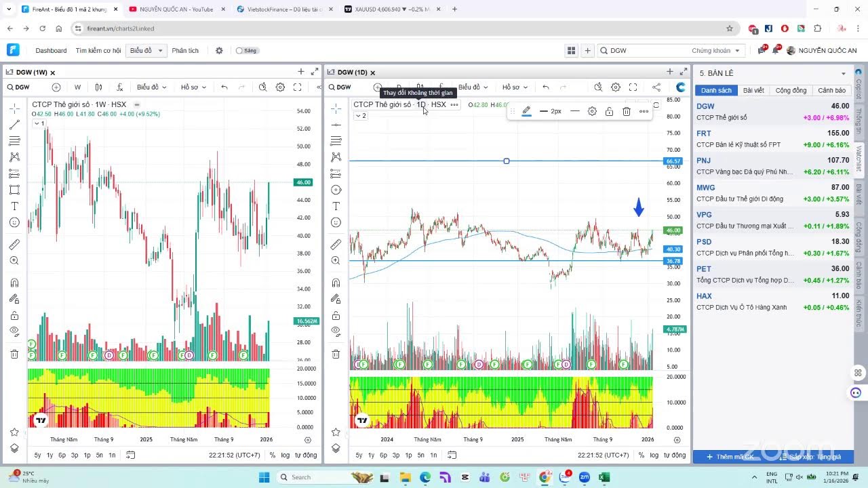Toggle hide all drawings in DGW (1W) chart

[x=14, y=331]
